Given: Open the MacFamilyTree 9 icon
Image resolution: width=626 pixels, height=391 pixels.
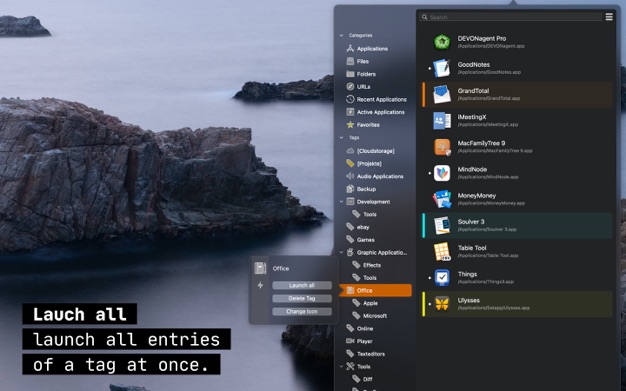Looking at the screenshot, I should (x=442, y=147).
